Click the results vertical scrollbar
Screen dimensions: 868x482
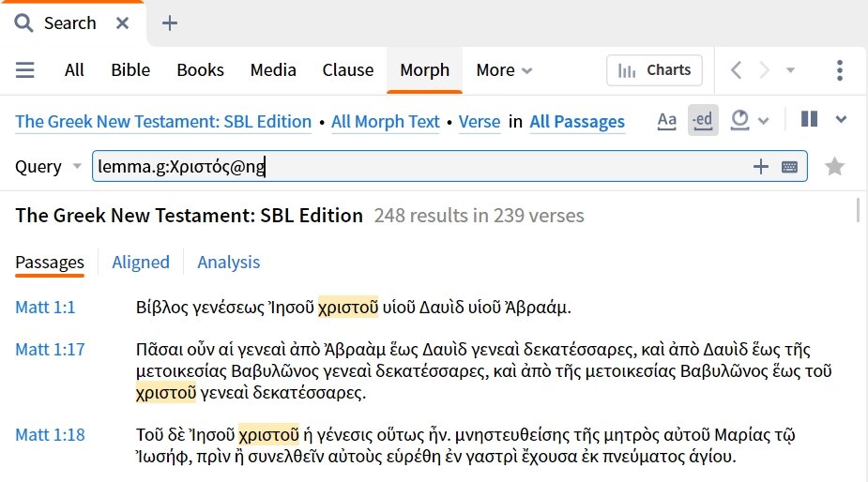pos(858,210)
